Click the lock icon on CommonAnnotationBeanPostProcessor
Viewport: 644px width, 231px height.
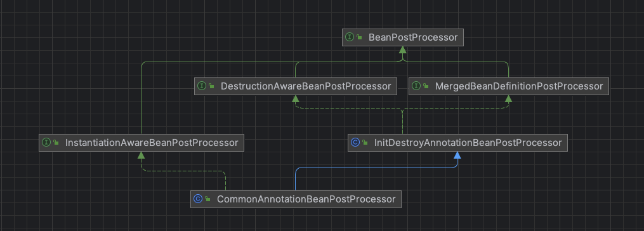(x=208, y=199)
